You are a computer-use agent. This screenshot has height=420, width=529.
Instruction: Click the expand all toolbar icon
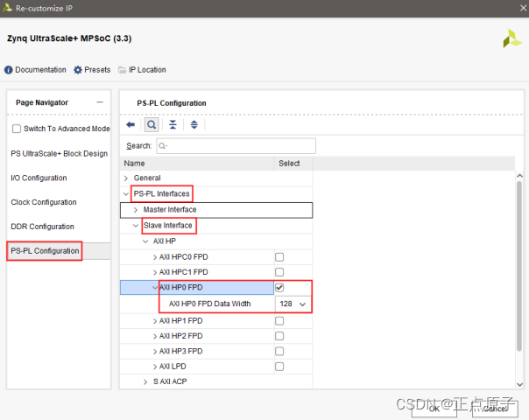(x=194, y=125)
